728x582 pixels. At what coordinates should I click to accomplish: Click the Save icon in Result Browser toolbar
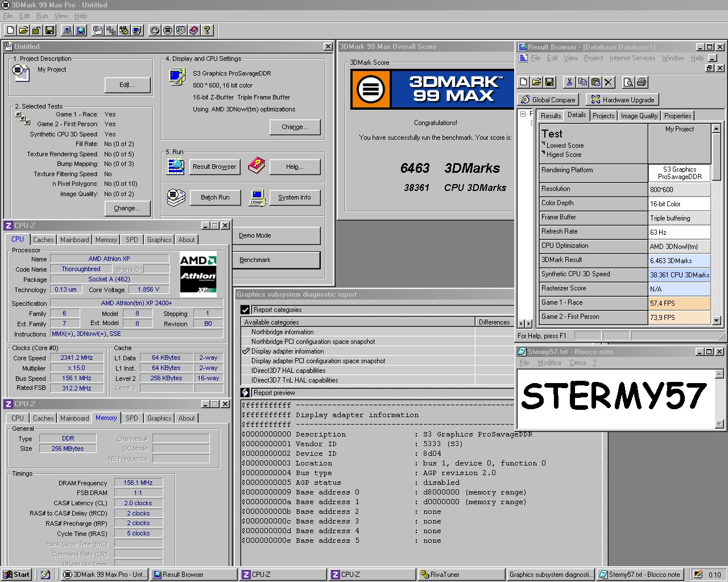pos(549,82)
